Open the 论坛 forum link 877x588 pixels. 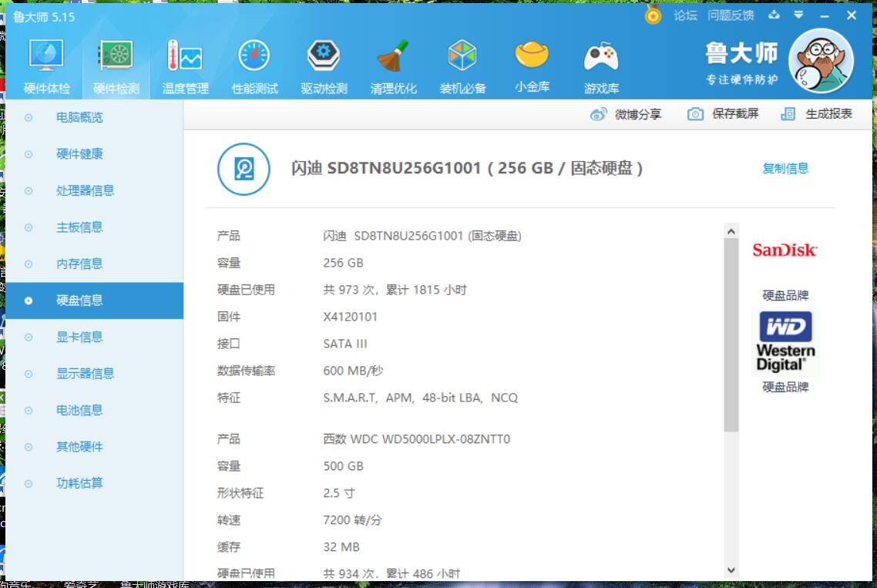coord(685,15)
